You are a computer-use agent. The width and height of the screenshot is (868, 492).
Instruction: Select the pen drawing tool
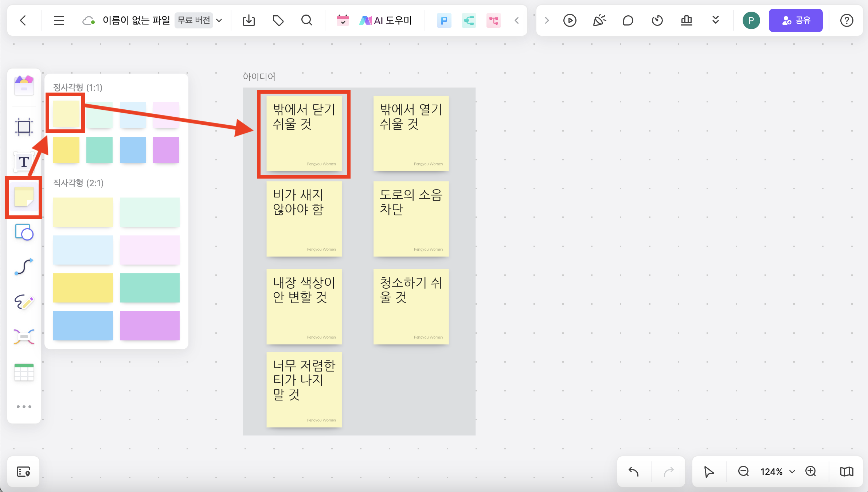click(24, 302)
